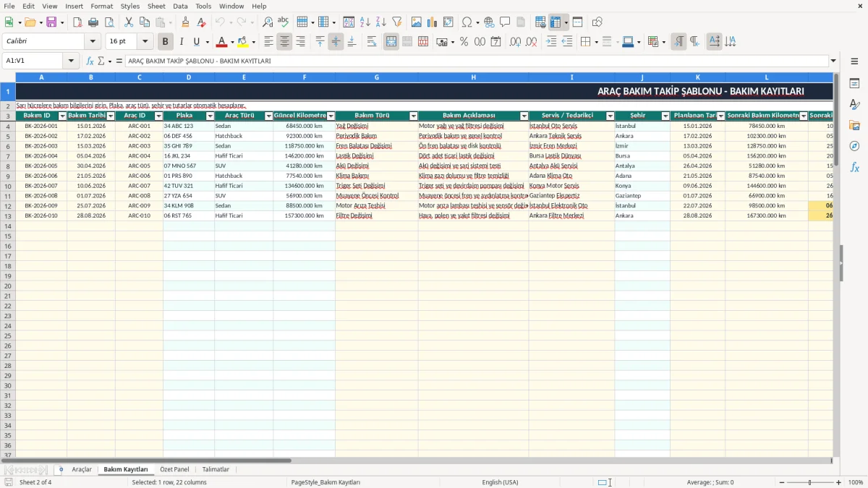This screenshot has width=868, height=488.
Task: Open the Data menu
Action: [x=180, y=6]
